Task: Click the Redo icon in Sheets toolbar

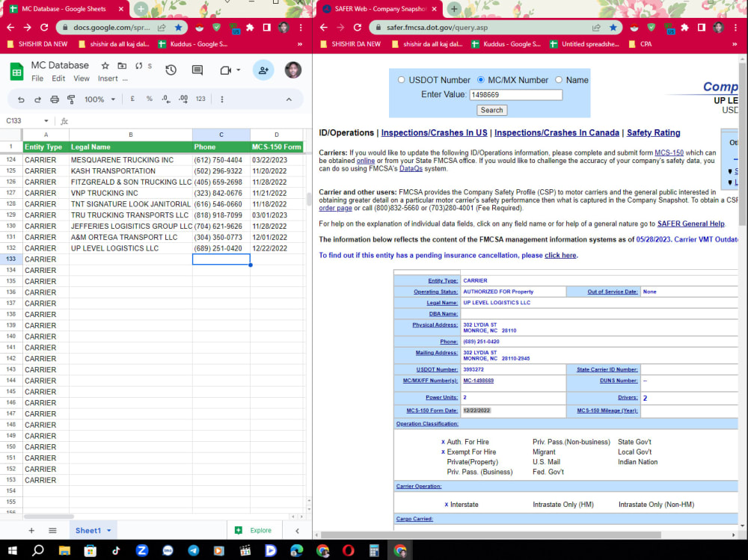Action: point(37,99)
